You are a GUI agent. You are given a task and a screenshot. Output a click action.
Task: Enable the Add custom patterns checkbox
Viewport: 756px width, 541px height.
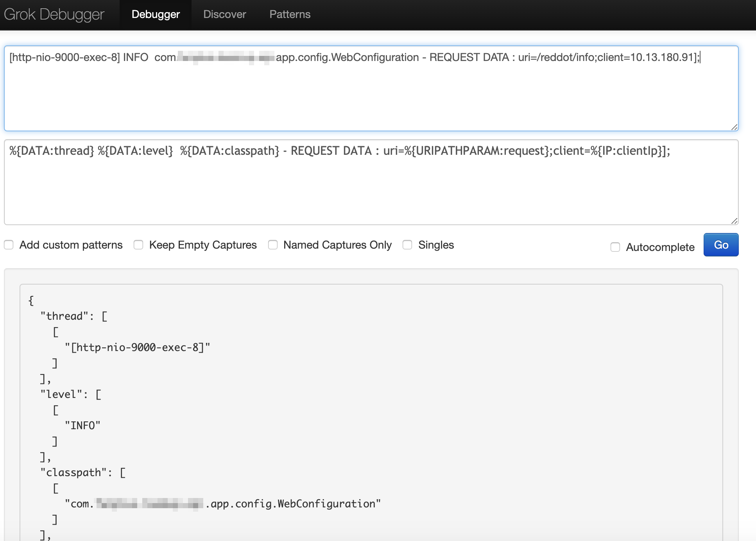pos(9,244)
